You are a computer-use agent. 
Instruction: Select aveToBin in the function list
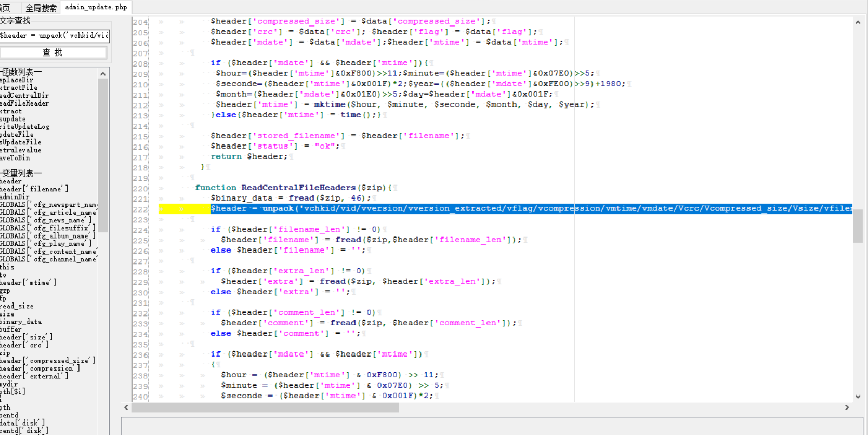pyautogui.click(x=15, y=158)
